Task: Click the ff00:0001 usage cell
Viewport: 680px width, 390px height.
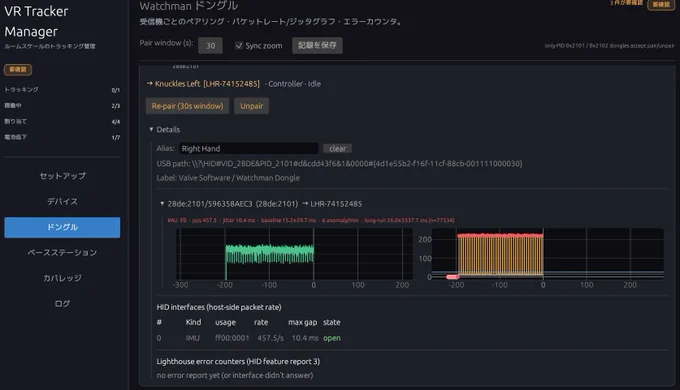Action: pyautogui.click(x=232, y=338)
